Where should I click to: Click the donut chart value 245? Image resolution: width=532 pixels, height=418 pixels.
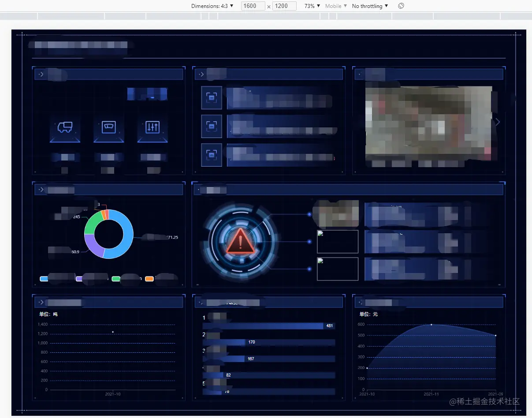click(77, 217)
